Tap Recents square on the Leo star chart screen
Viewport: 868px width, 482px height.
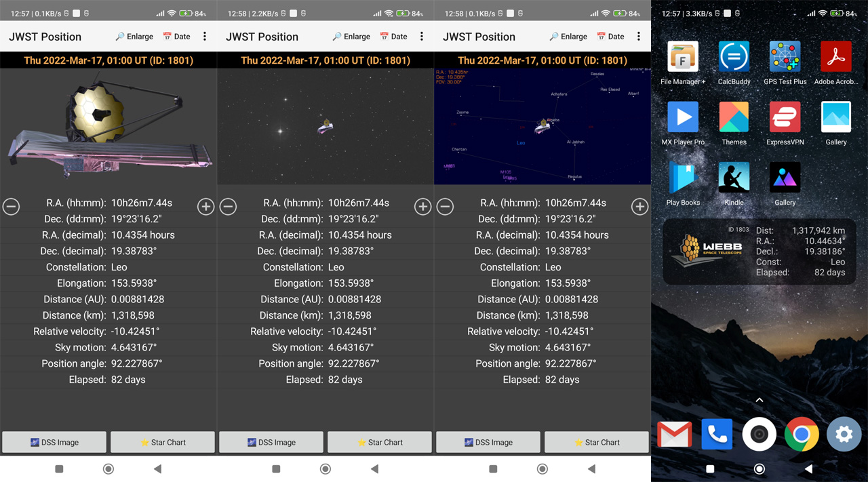pyautogui.click(x=493, y=468)
